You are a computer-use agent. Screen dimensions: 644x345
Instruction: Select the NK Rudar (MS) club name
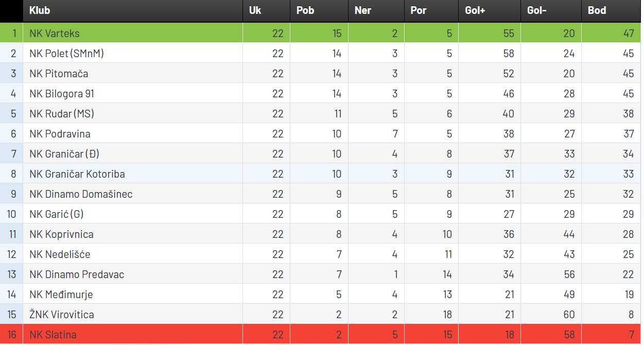tap(62, 114)
